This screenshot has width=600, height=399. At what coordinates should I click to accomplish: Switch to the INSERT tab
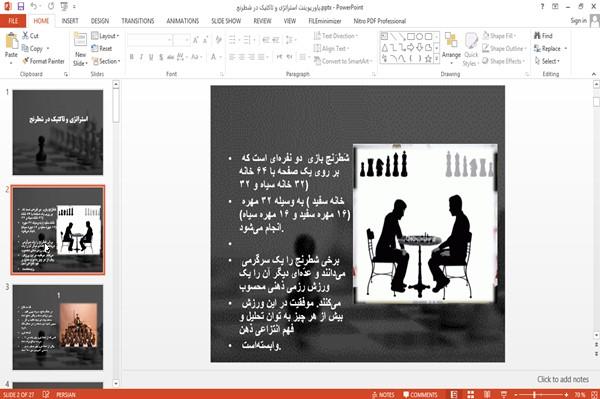pyautogui.click(x=70, y=21)
